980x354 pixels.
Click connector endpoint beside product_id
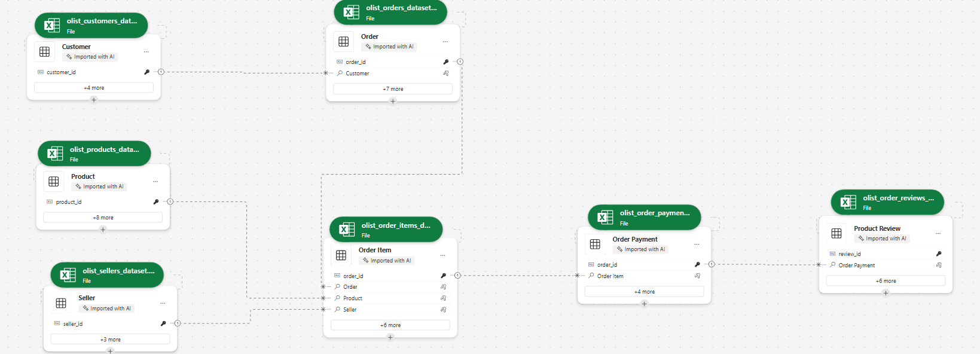coord(170,202)
